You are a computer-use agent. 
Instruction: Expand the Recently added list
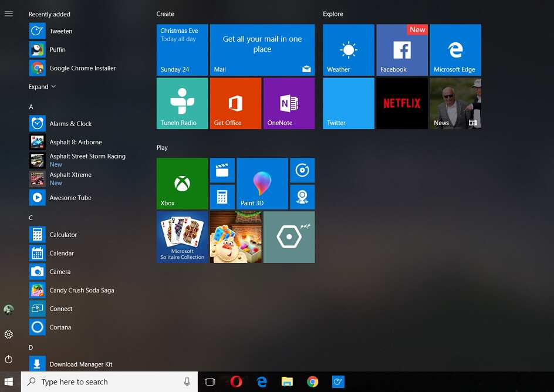click(42, 86)
